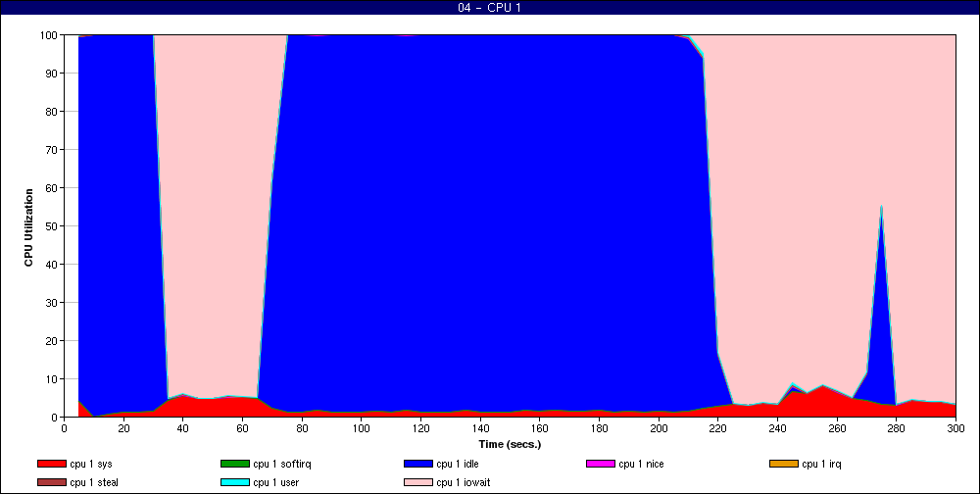Select the 'cpu 1 user' legend label
This screenshot has width=980, height=494.
[276, 483]
